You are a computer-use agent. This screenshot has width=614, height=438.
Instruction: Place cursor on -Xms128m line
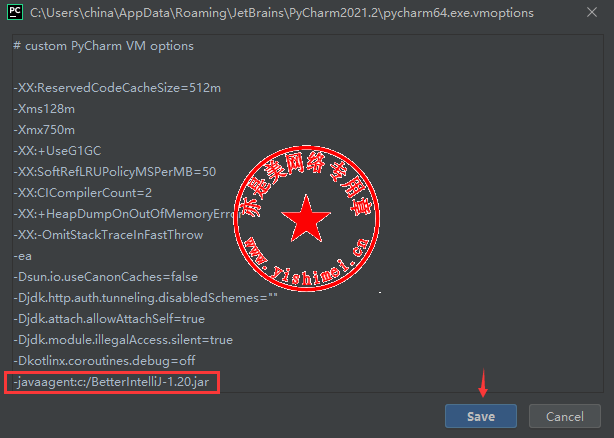(44, 108)
